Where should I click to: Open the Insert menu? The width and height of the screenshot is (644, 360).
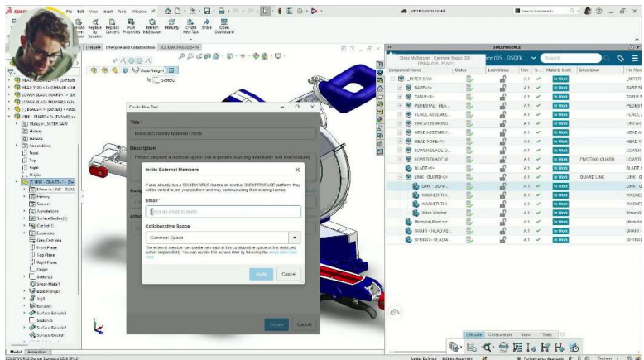coord(108,12)
